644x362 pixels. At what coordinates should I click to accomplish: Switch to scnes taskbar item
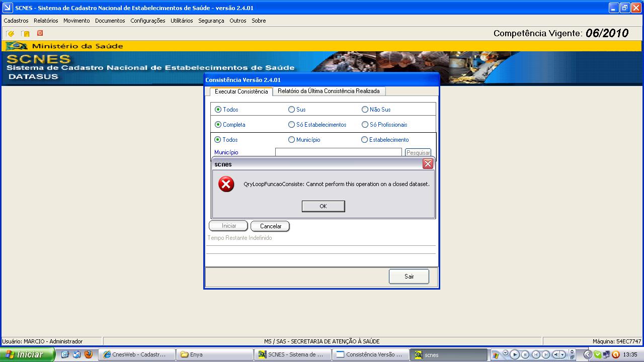[x=449, y=354]
